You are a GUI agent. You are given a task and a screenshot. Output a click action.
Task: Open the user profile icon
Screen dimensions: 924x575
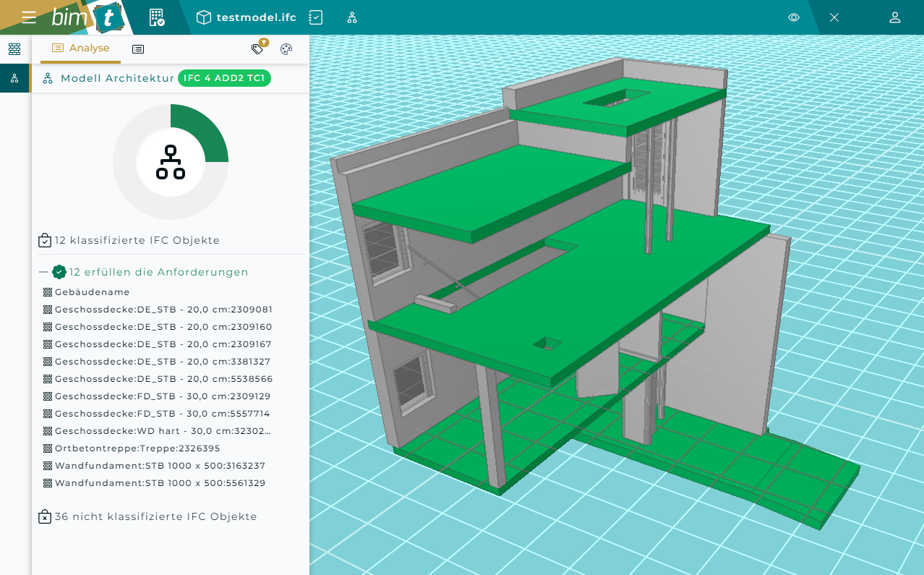pyautogui.click(x=895, y=17)
